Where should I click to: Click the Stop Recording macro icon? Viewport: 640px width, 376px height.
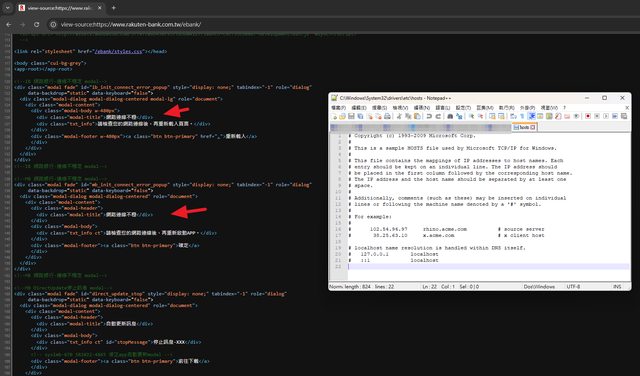(597, 116)
